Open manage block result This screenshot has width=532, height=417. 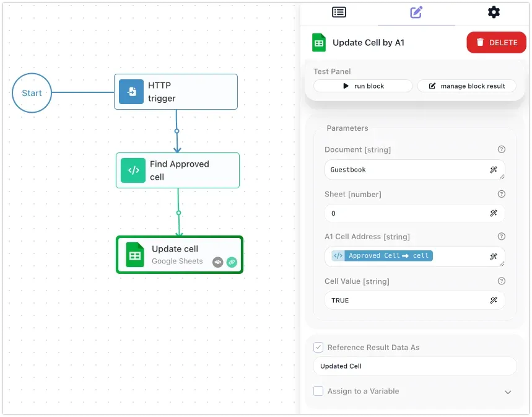click(466, 86)
